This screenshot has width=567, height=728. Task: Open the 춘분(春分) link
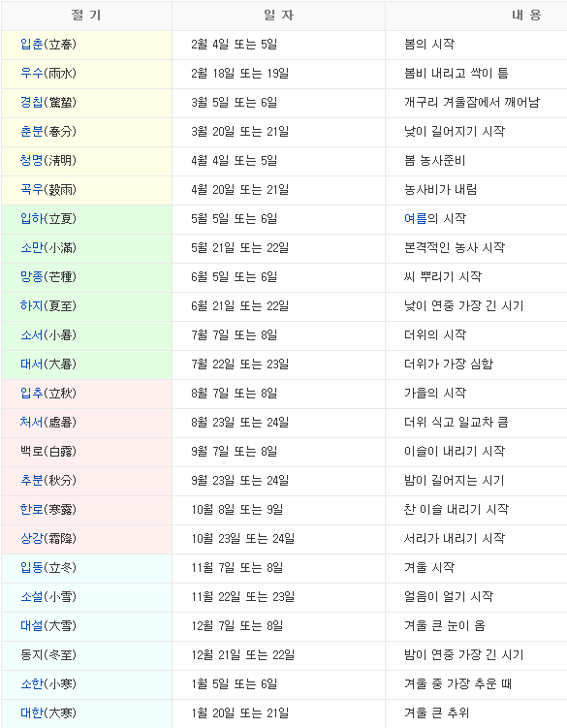(32, 132)
